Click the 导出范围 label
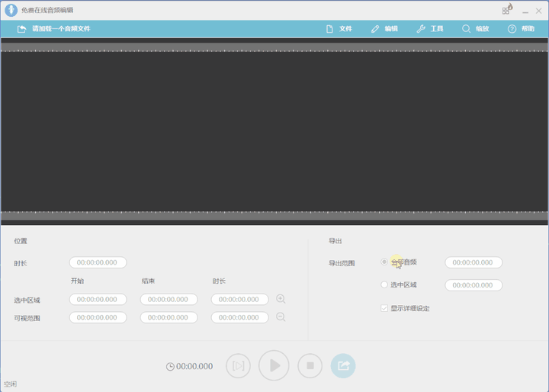The height and width of the screenshot is (392, 549). (342, 263)
